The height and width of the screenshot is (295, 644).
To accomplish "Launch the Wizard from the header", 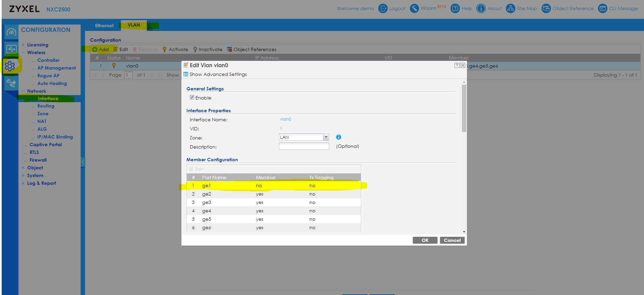I will click(415, 8).
